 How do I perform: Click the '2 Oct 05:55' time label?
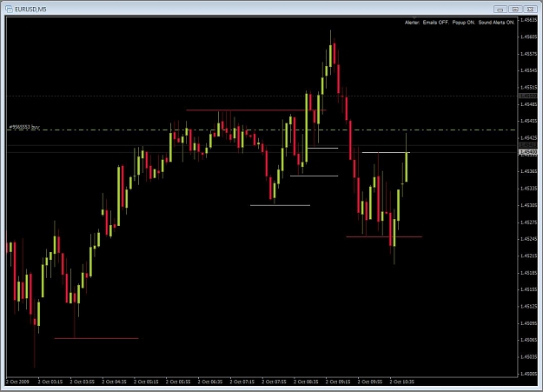[178, 382]
